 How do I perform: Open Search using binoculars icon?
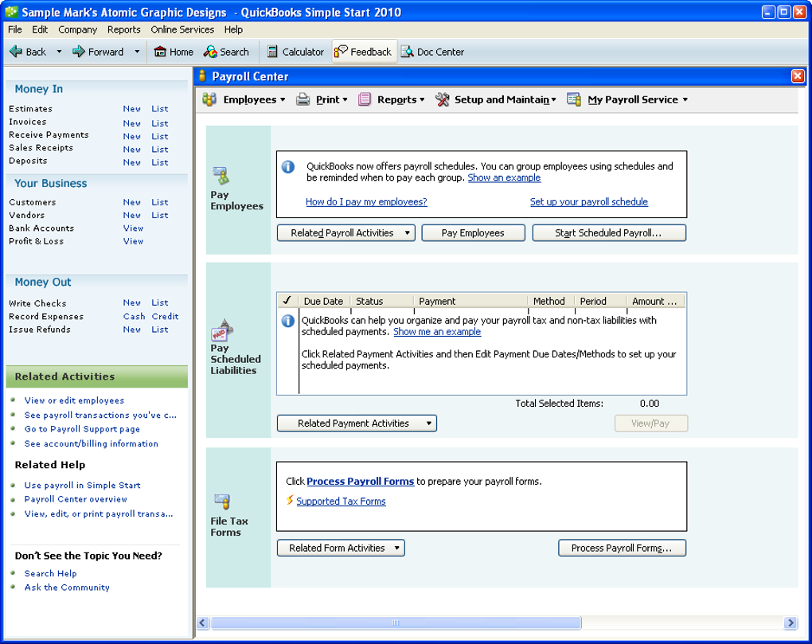(x=210, y=51)
